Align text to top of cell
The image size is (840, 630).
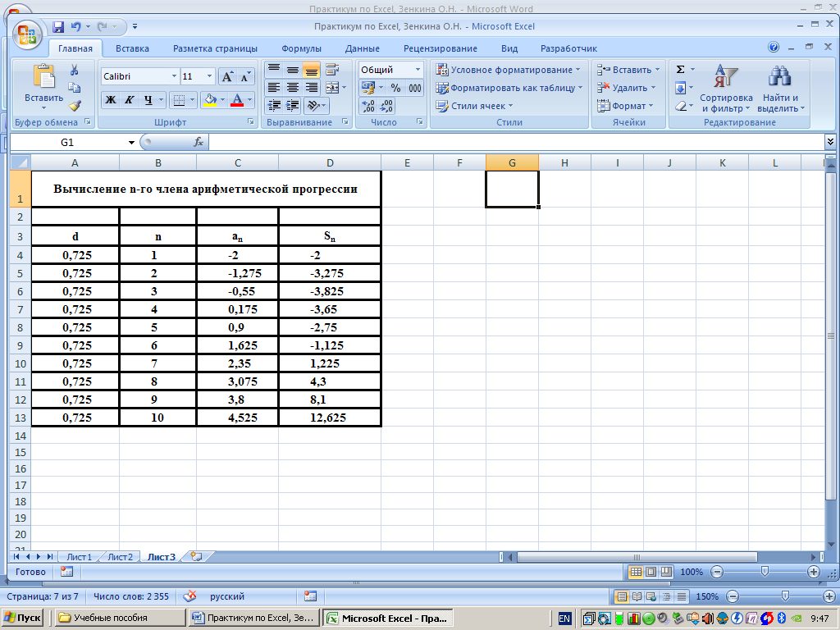[274, 70]
